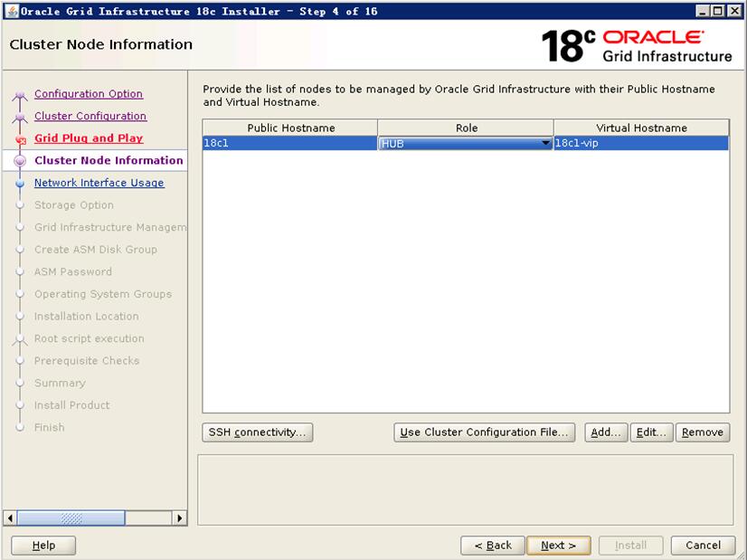Viewport: 747px width, 560px height.
Task: Cancel the installation
Action: pos(703,546)
